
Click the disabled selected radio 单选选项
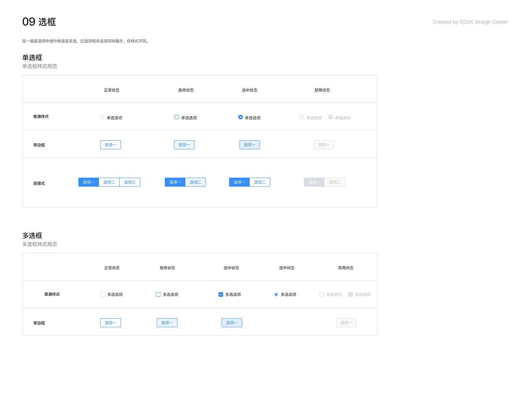pos(330,117)
